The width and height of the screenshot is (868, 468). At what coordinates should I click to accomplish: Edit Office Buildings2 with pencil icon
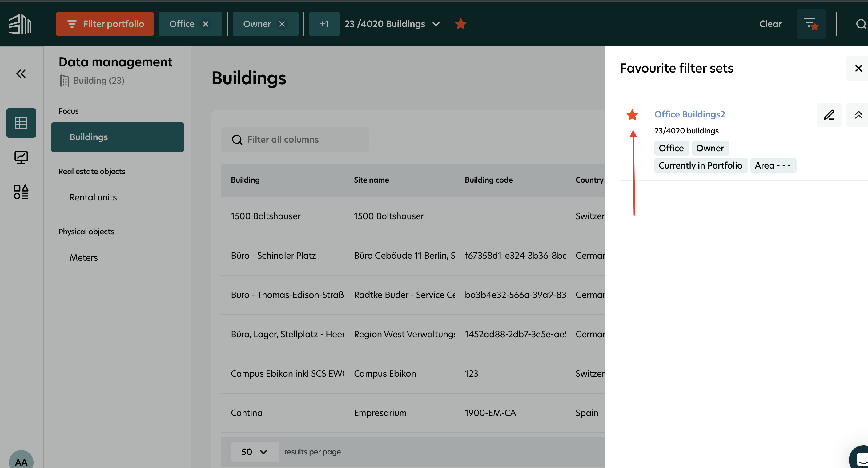click(x=829, y=115)
